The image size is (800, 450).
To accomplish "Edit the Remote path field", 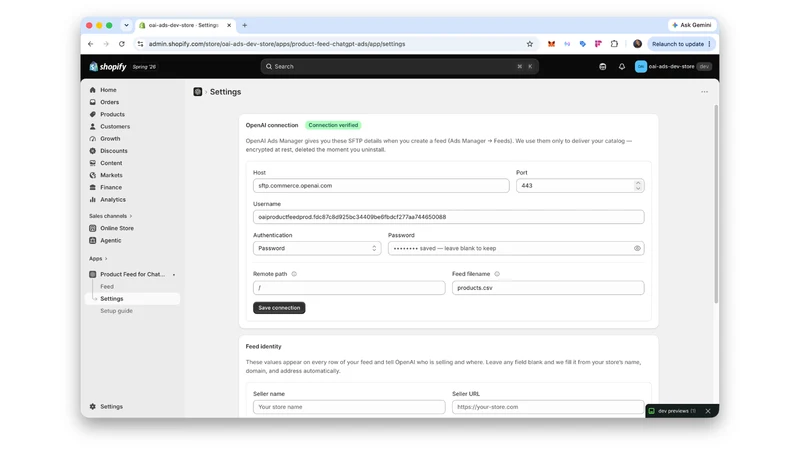I will pyautogui.click(x=349, y=288).
